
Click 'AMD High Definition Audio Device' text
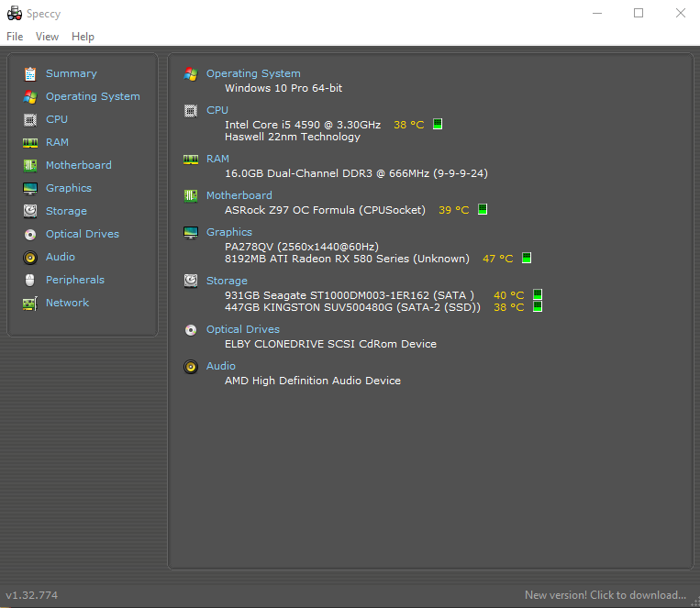click(313, 381)
